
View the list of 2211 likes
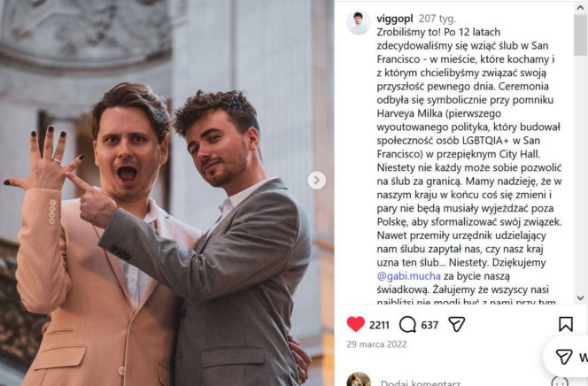coord(379,325)
